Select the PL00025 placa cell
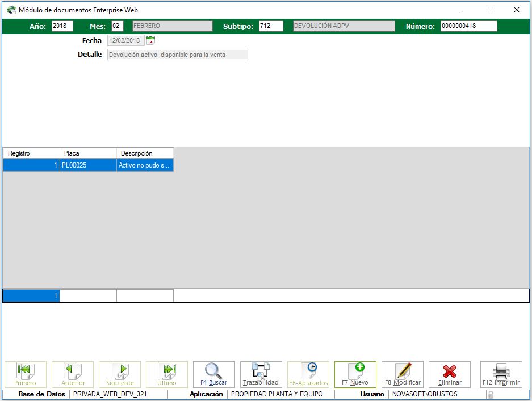Viewport: 532px width, 401px height. 88,165
